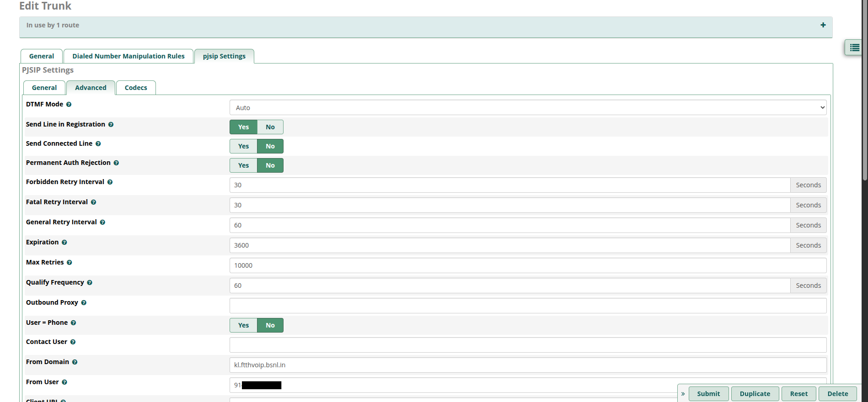Submit the trunk settings

pos(708,394)
